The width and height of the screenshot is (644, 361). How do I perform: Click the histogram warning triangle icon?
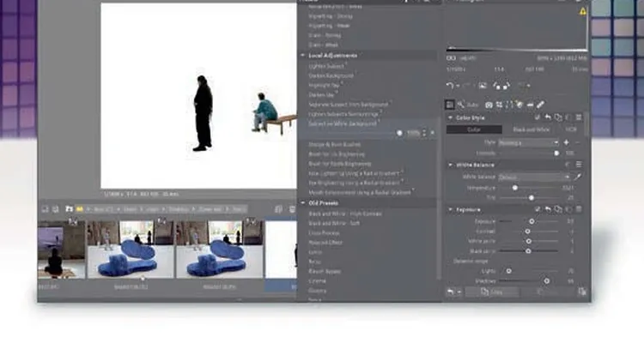[x=583, y=12]
